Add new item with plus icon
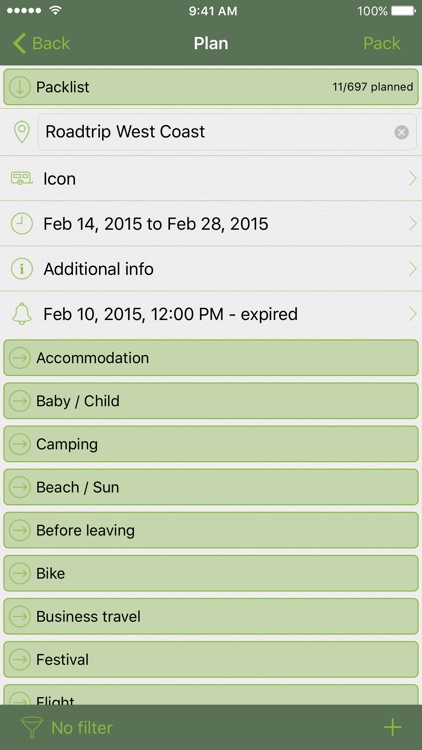Viewport: 422px width, 750px height. (392, 728)
